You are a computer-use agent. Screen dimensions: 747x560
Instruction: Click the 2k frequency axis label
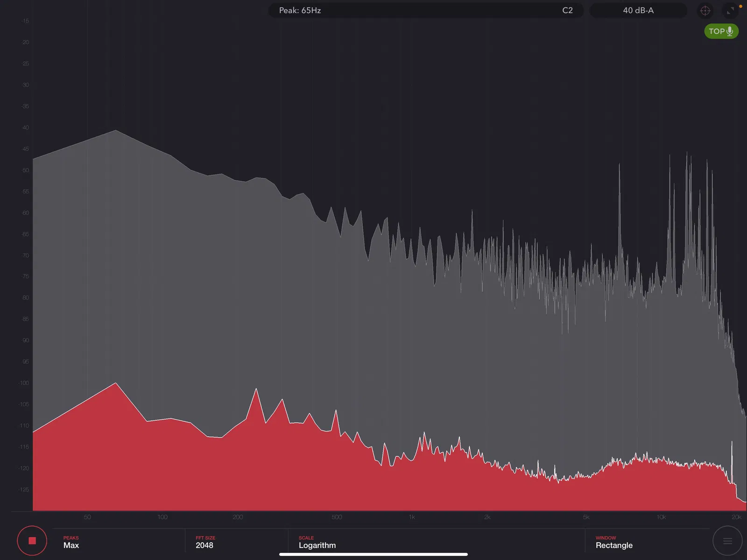click(x=487, y=517)
